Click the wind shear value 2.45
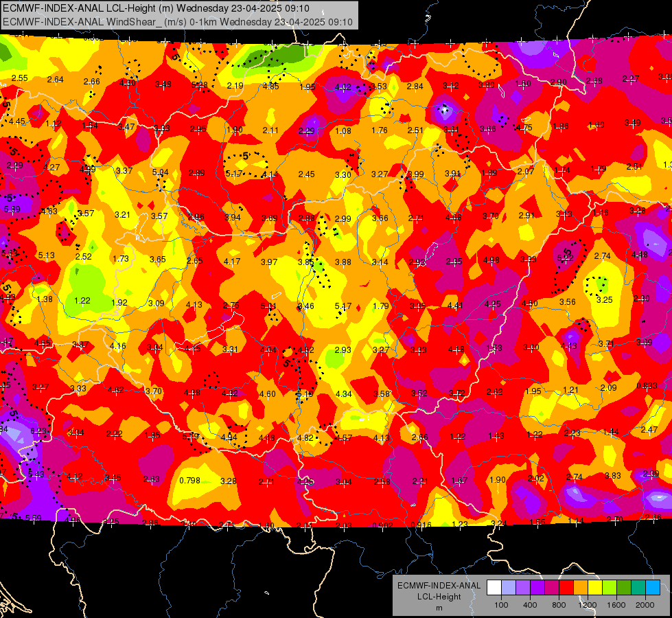Image resolution: width=672 pixels, height=618 pixels. coord(306,174)
